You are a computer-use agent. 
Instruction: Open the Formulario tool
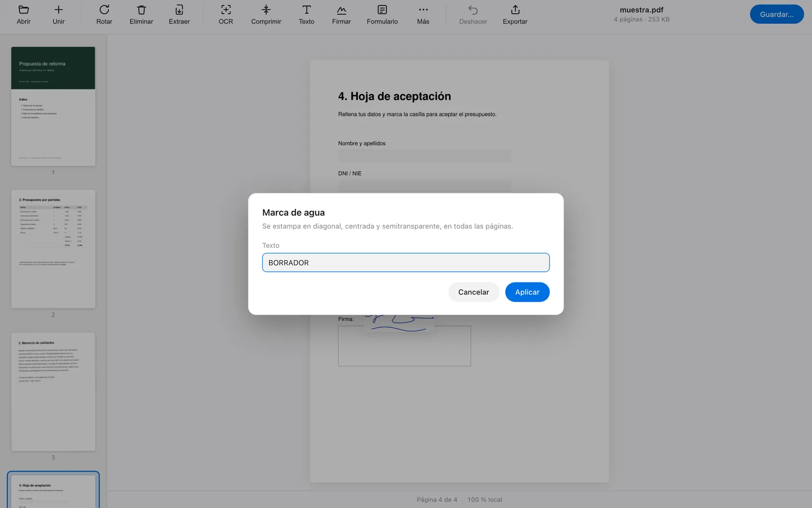click(x=382, y=15)
